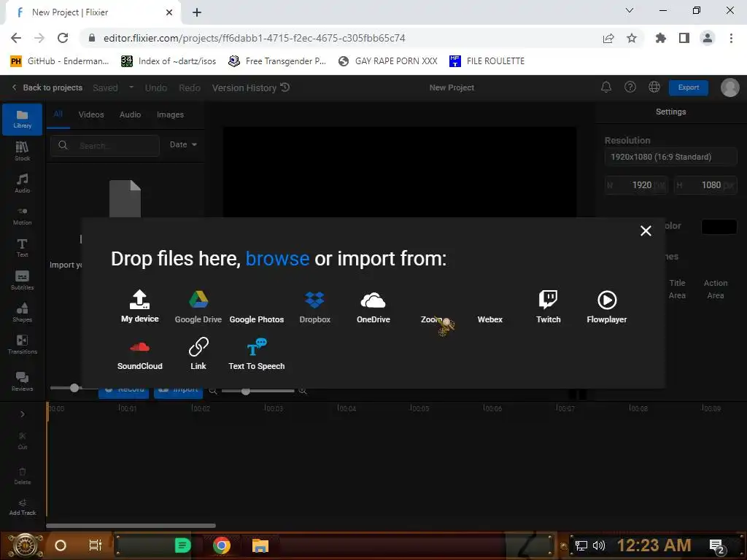Import from Dropbox
This screenshot has width=747, height=560.
(314, 307)
